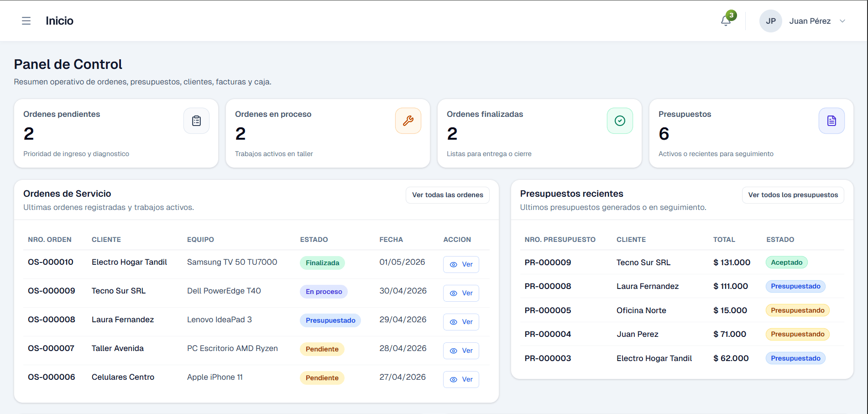Click client Taller Avenida
Viewport: 868px width, 414px height.
pyautogui.click(x=118, y=348)
